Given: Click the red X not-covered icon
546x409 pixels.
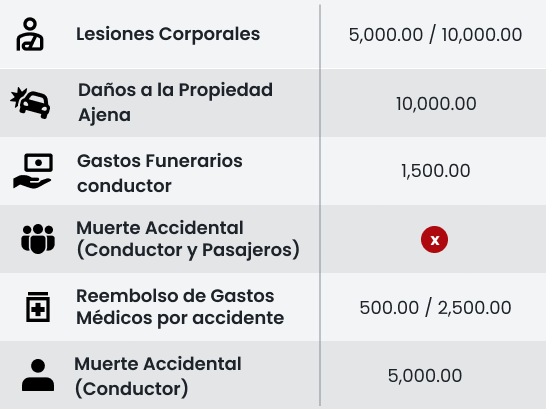Looking at the screenshot, I should point(434,239).
